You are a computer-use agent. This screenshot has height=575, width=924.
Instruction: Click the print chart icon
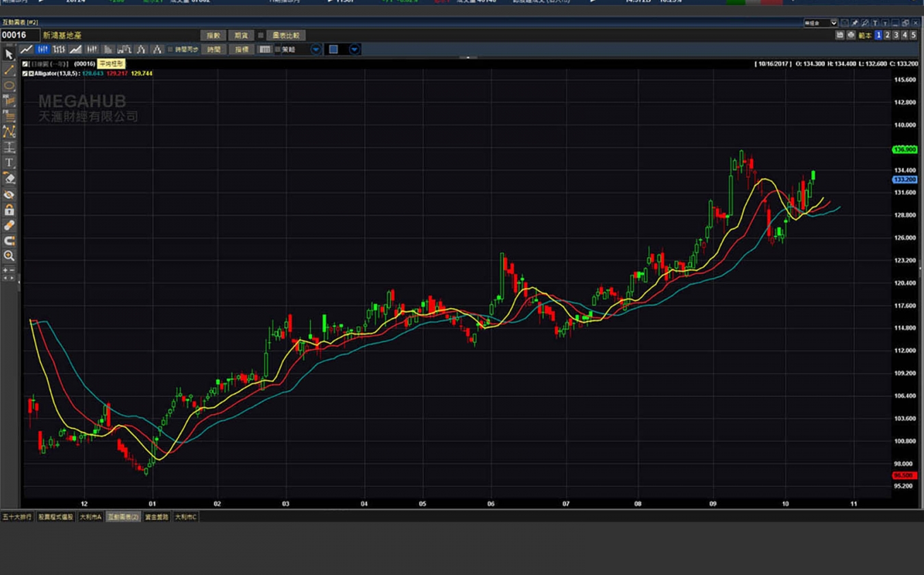click(851, 35)
